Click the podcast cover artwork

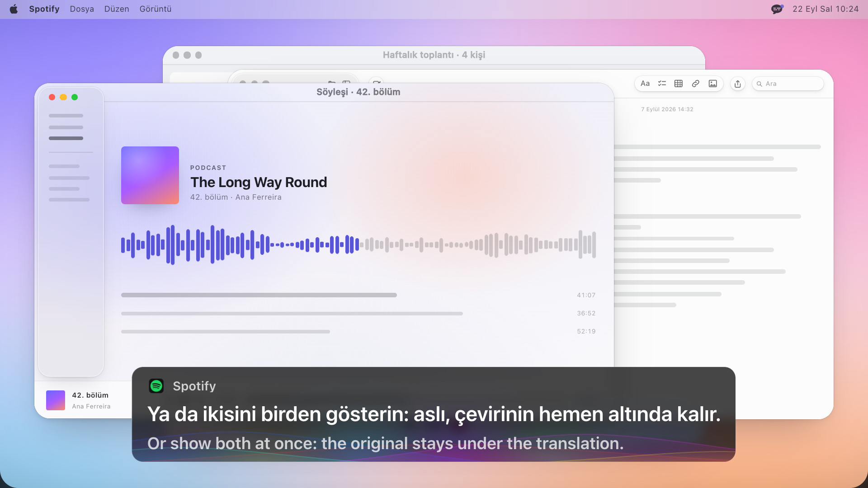pos(150,175)
